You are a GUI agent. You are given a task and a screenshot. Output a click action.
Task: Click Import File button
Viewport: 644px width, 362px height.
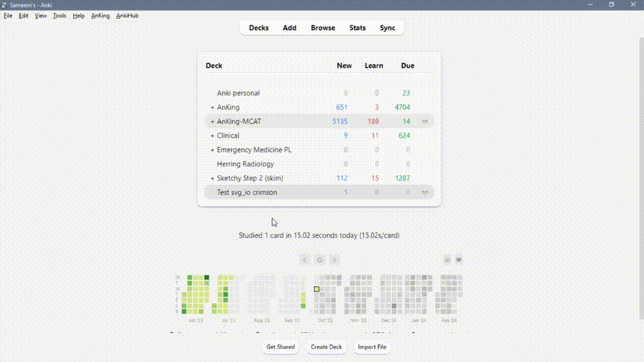(372, 347)
